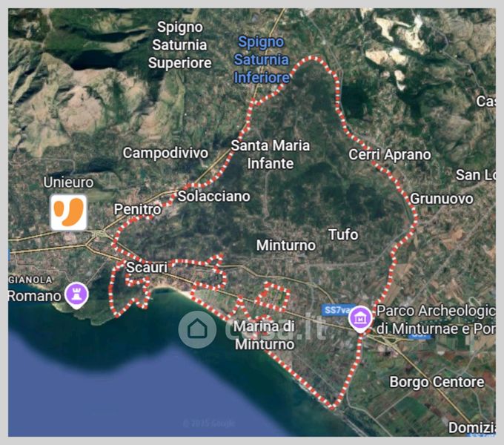Screen dimensions: 504x445
Task: Click the casa.it house logo watermark
Action: point(197,329)
